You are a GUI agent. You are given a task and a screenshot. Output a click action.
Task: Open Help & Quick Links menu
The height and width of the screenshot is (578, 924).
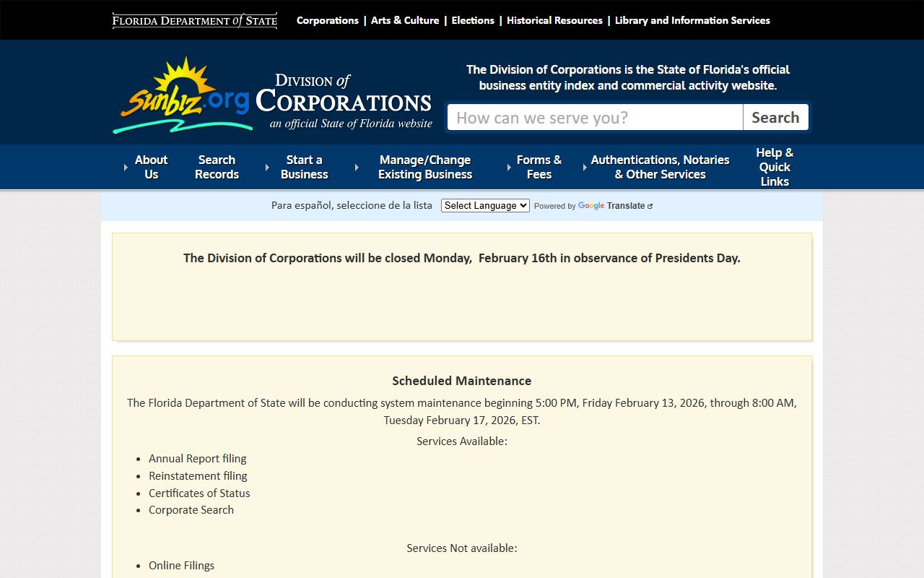(x=775, y=167)
